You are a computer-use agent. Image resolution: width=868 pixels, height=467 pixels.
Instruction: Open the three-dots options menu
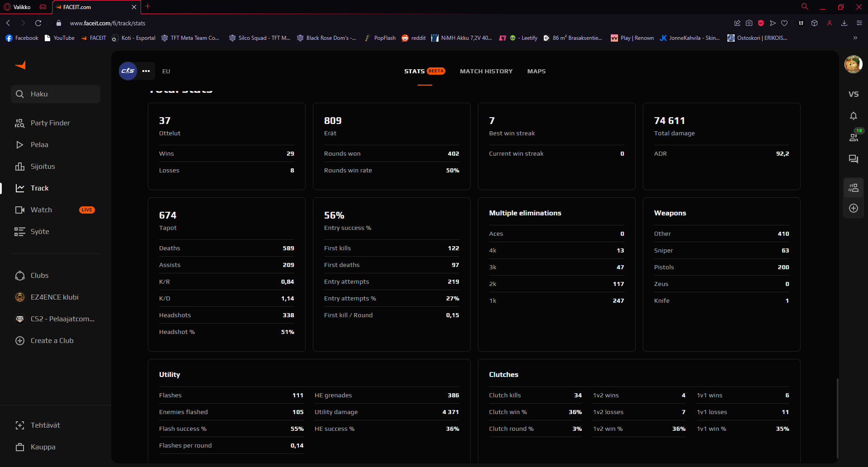(146, 71)
